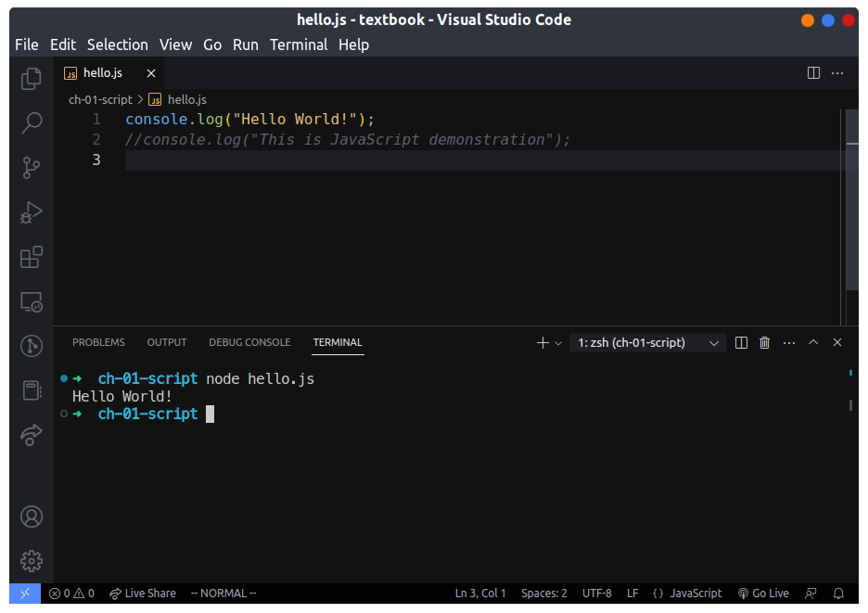Screen dimensions: 868x613
Task: Switch to the OUTPUT tab
Action: (167, 342)
